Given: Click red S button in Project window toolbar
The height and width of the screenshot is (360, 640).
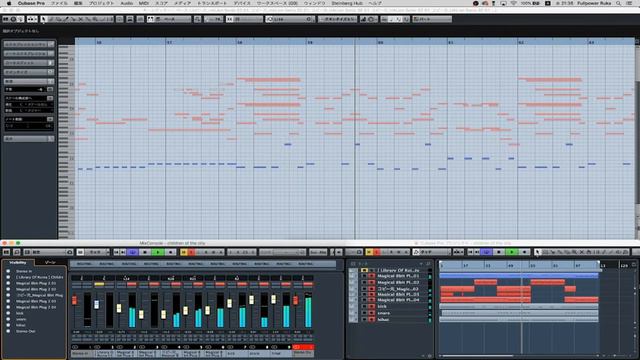Looking at the screenshot, I should (376, 252).
